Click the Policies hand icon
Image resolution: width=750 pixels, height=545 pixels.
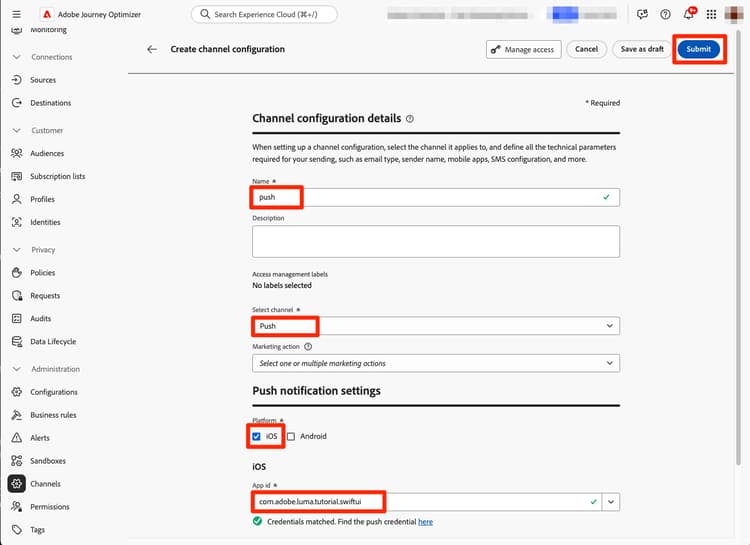(17, 273)
